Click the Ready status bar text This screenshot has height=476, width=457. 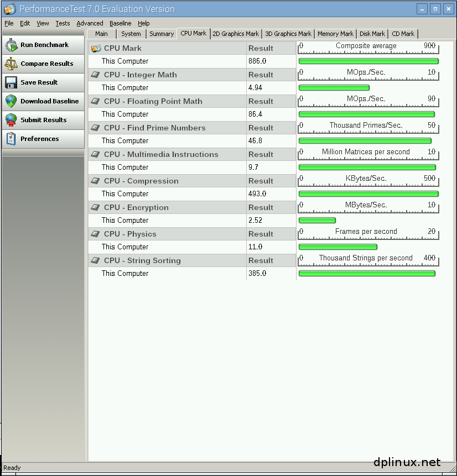click(x=12, y=468)
